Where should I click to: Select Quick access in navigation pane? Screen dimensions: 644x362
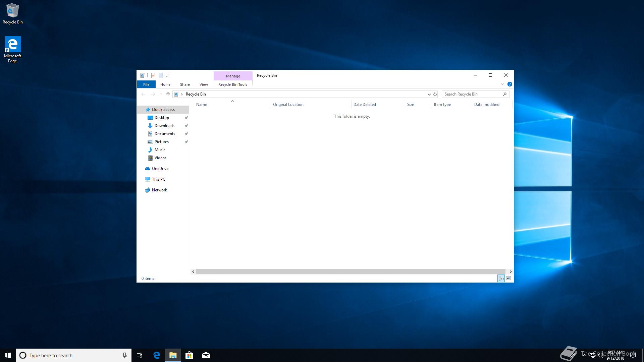coord(163,110)
